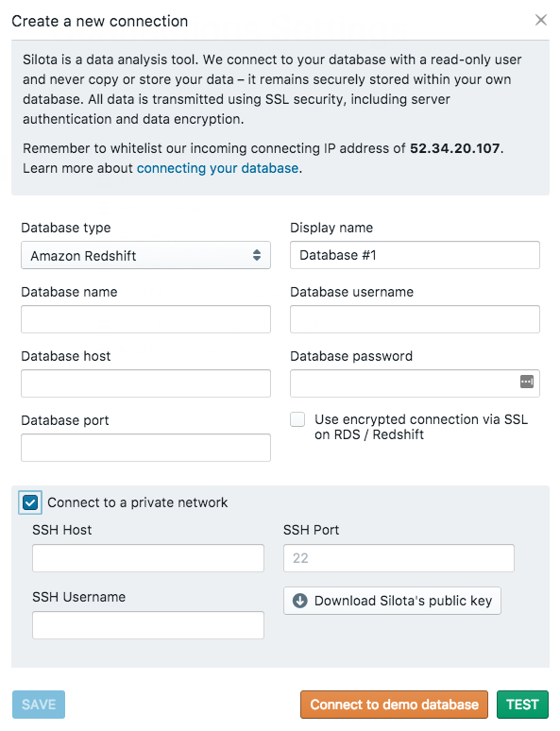
Task: Uncheck Connect to a private network
Action: pos(30,502)
